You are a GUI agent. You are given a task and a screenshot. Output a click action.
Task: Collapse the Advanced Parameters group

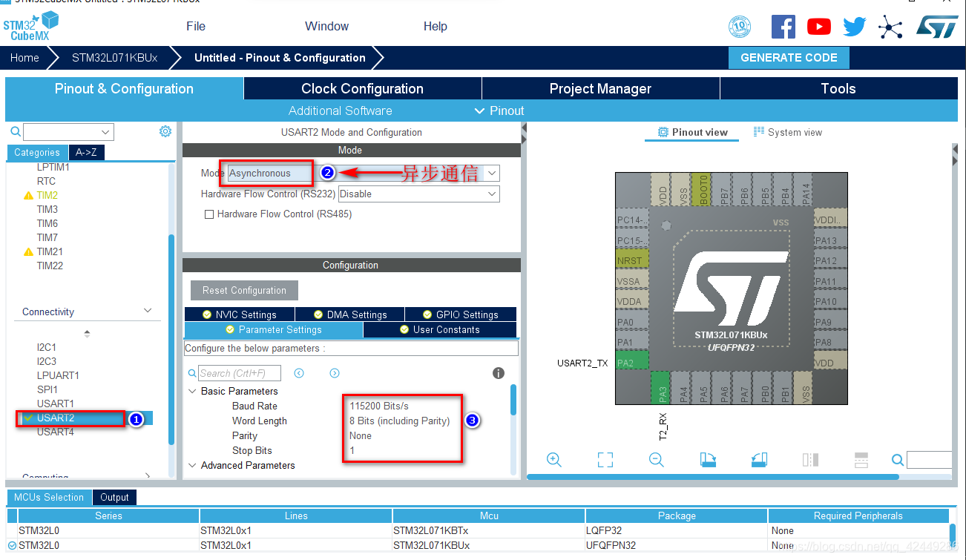coord(193,465)
